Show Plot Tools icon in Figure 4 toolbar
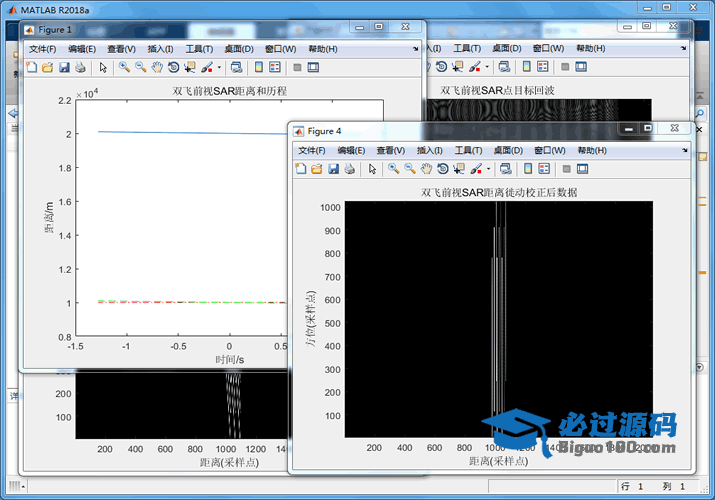 [x=582, y=169]
